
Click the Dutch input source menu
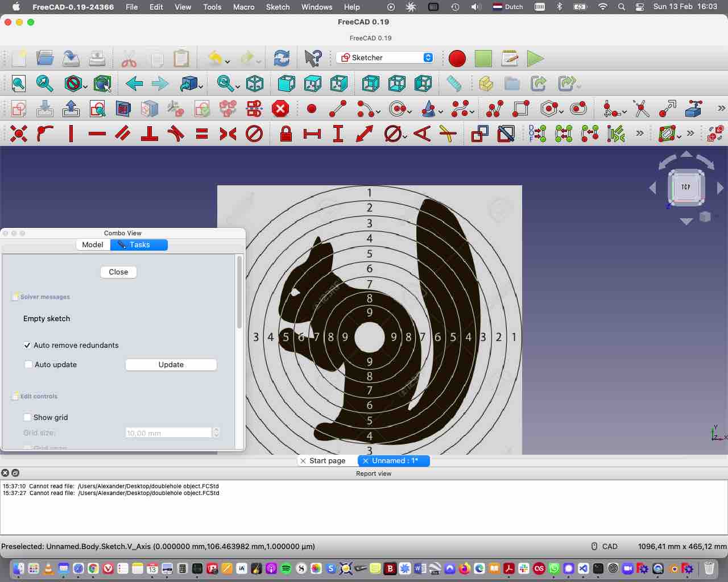[x=508, y=7]
